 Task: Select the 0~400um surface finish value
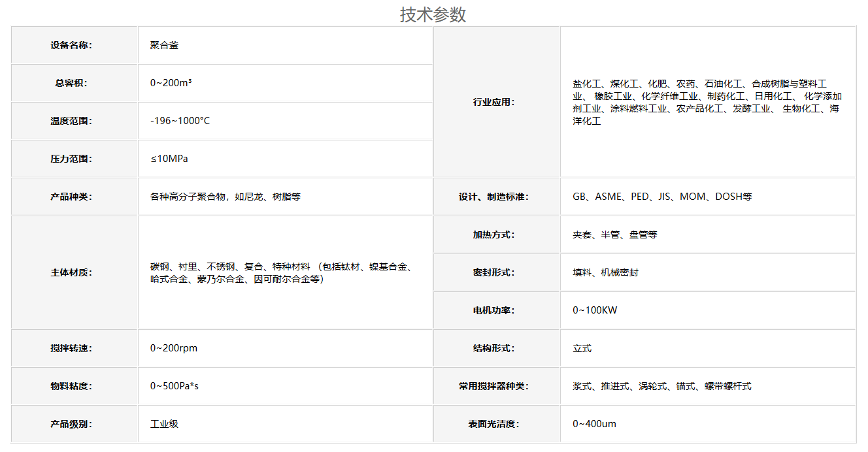click(594, 424)
